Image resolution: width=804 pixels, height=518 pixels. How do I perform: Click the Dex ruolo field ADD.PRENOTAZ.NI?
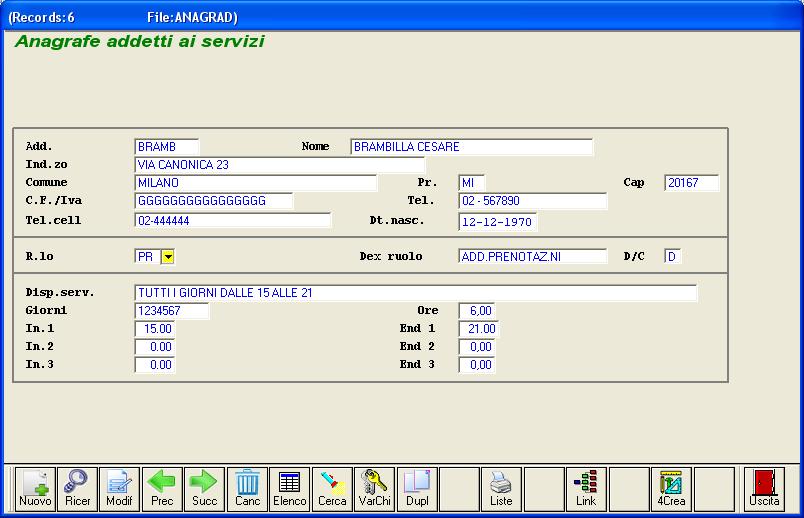pyautogui.click(x=533, y=256)
